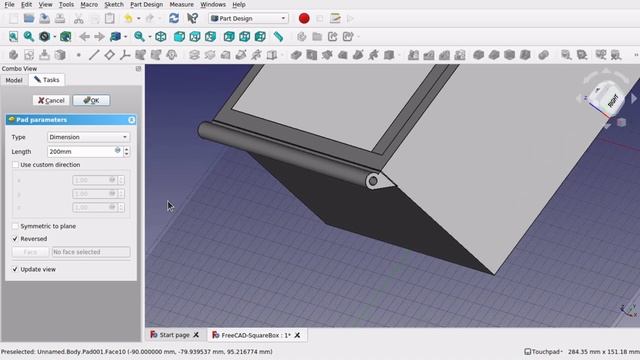This screenshot has height=360, width=640.
Task: Collapse the Pad parameters panel
Action: click(131, 120)
